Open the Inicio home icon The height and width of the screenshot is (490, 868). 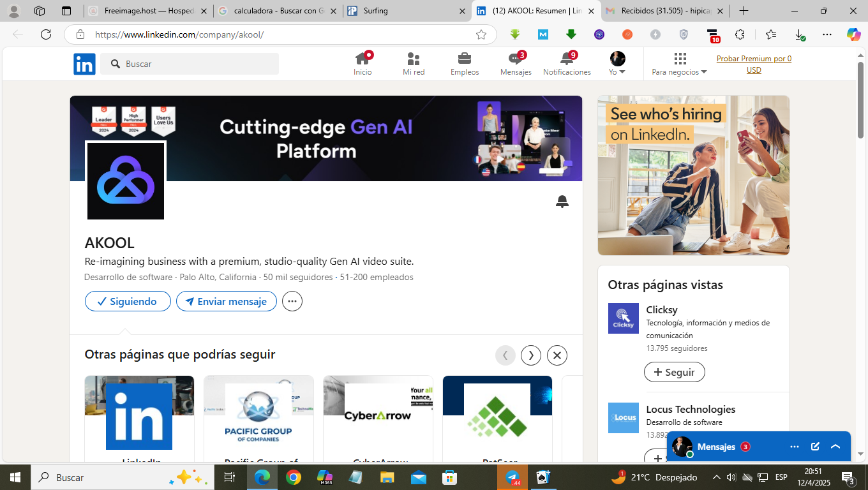pyautogui.click(x=363, y=64)
